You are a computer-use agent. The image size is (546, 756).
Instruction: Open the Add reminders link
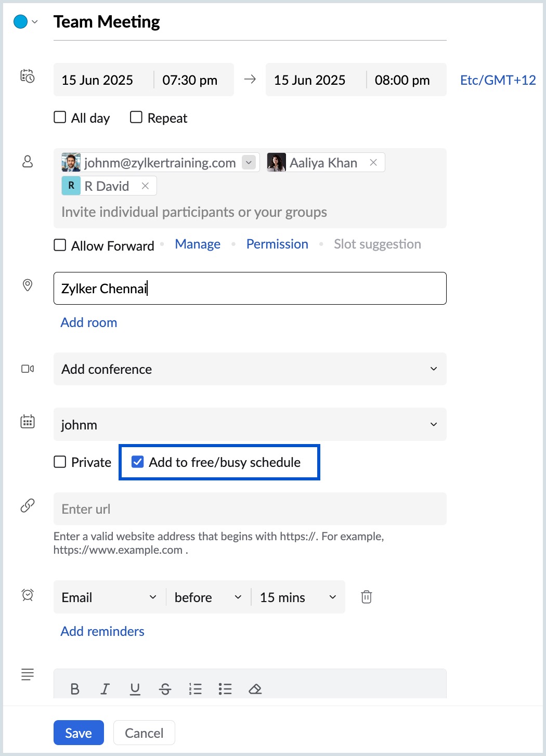pyautogui.click(x=102, y=631)
